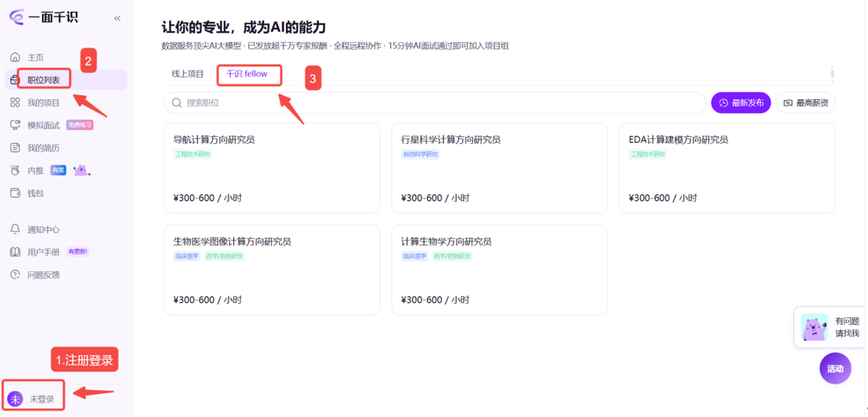Open 通知中心 in the sidebar

pyautogui.click(x=43, y=229)
